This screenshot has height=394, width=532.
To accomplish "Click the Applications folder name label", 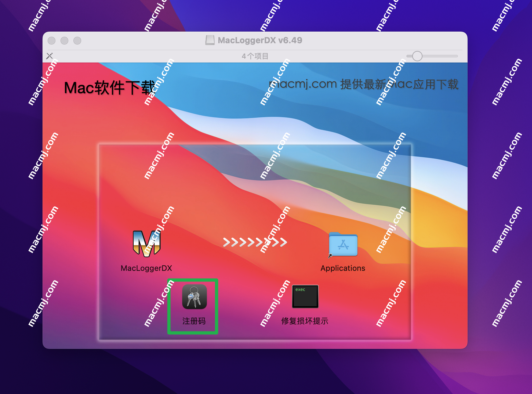I will (x=343, y=268).
